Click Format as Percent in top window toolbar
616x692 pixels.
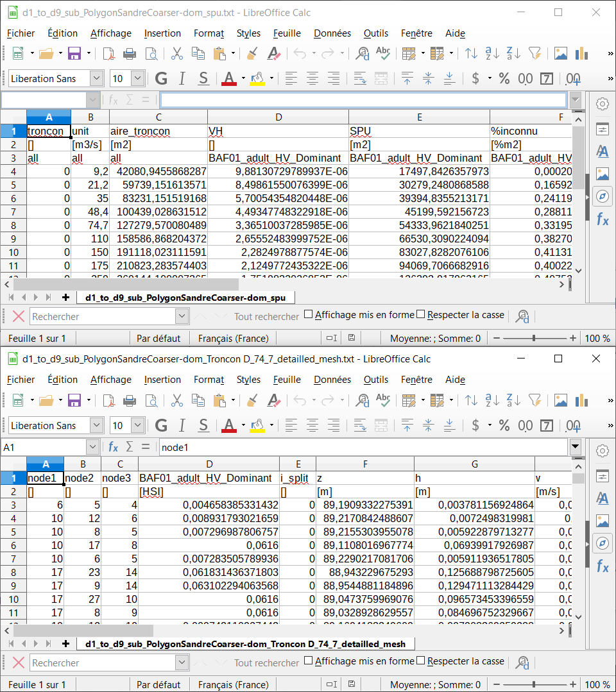tap(504, 79)
